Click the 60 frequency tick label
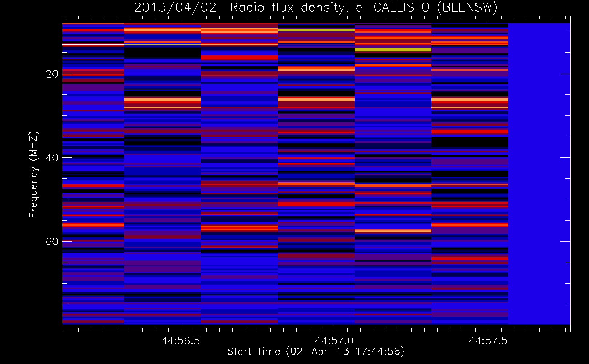Viewport: 589px width, 364px height. pos(52,241)
